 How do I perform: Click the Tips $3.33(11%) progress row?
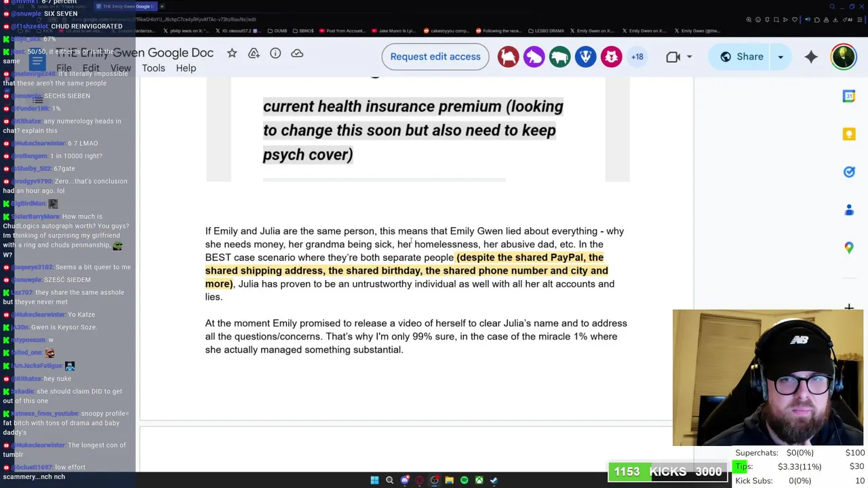click(800, 466)
